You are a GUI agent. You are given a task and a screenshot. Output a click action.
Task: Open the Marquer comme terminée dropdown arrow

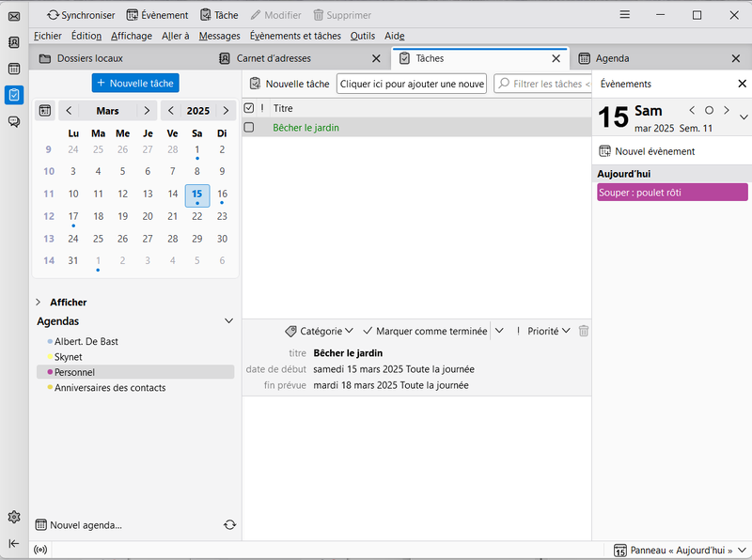tap(499, 331)
